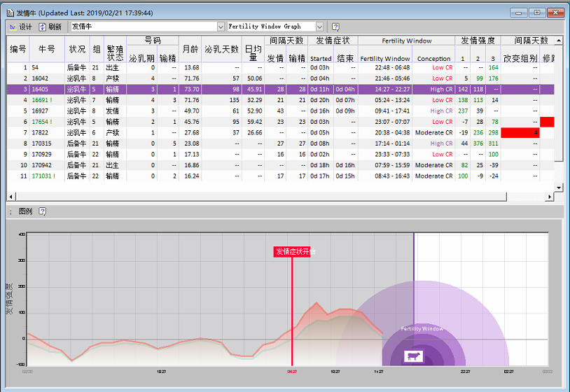
Task: Maximize the 发情牛 window
Action: tap(537, 13)
